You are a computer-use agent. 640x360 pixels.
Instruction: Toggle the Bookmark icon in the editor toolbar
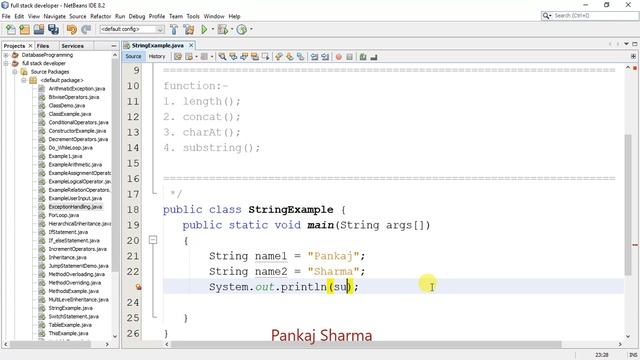pos(300,57)
